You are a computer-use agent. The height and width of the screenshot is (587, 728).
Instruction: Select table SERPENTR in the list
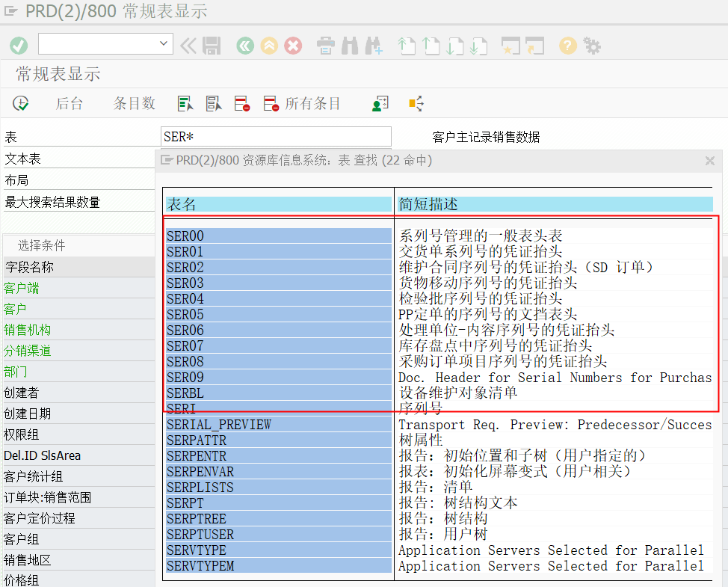(279, 456)
